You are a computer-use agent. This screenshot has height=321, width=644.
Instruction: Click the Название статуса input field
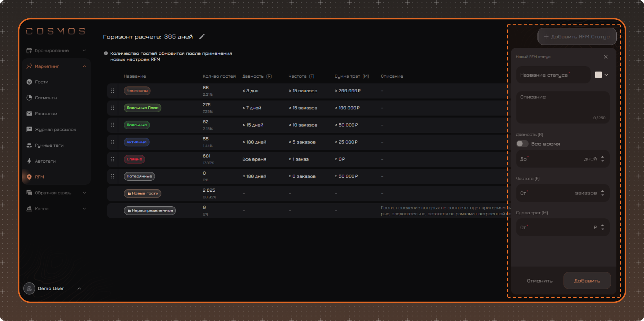tap(553, 75)
